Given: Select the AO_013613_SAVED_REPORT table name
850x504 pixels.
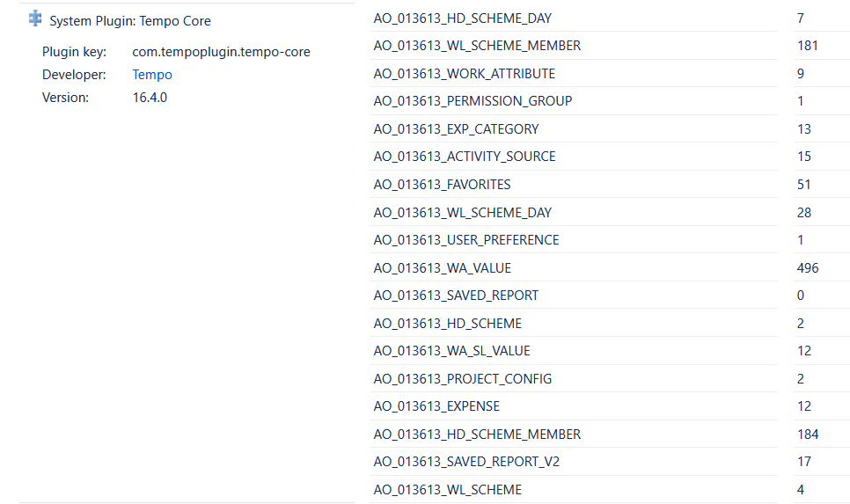Looking at the screenshot, I should [456, 296].
